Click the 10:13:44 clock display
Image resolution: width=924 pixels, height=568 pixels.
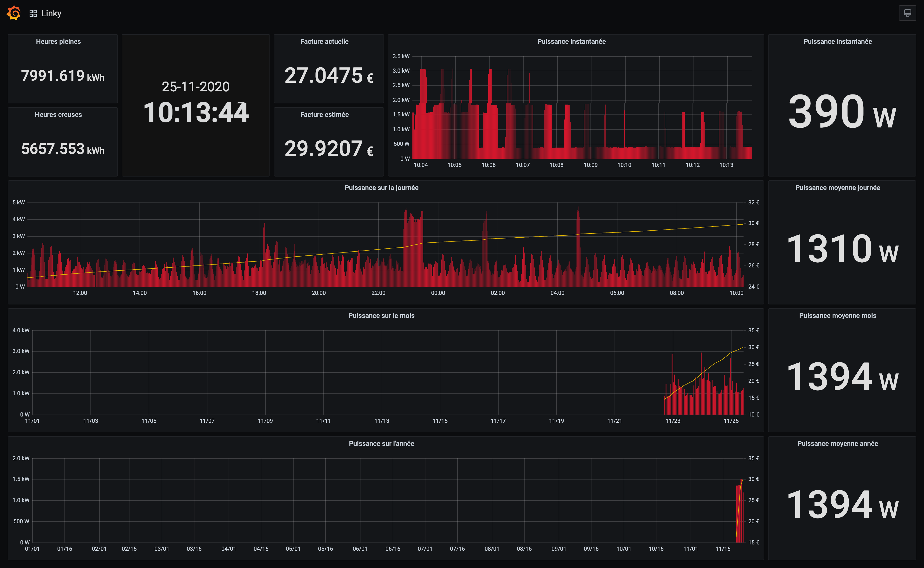195,112
